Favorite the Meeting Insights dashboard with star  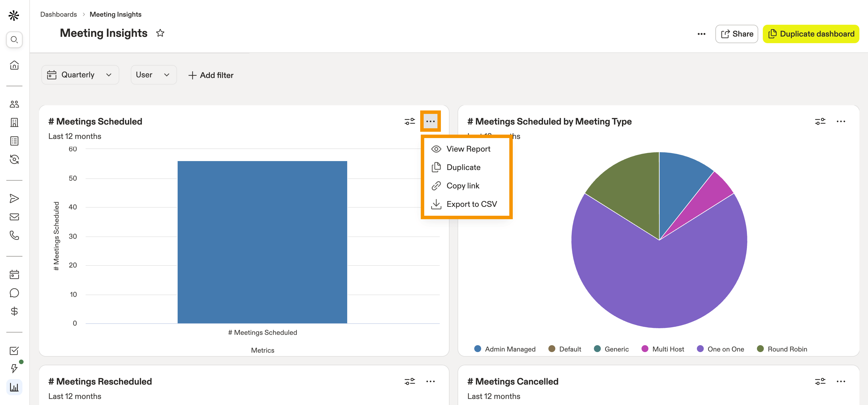[160, 33]
